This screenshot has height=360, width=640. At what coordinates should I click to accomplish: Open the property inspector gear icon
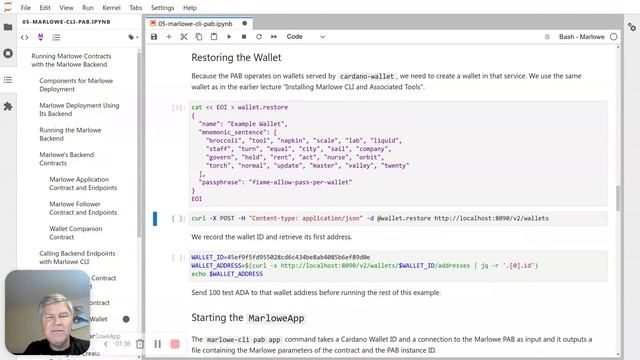click(x=632, y=27)
